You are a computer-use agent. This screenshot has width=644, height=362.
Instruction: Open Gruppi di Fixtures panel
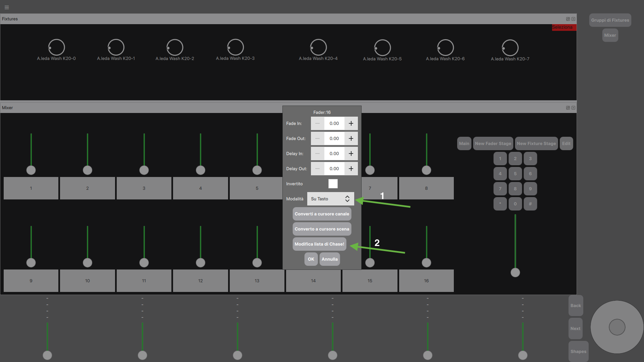coord(610,20)
